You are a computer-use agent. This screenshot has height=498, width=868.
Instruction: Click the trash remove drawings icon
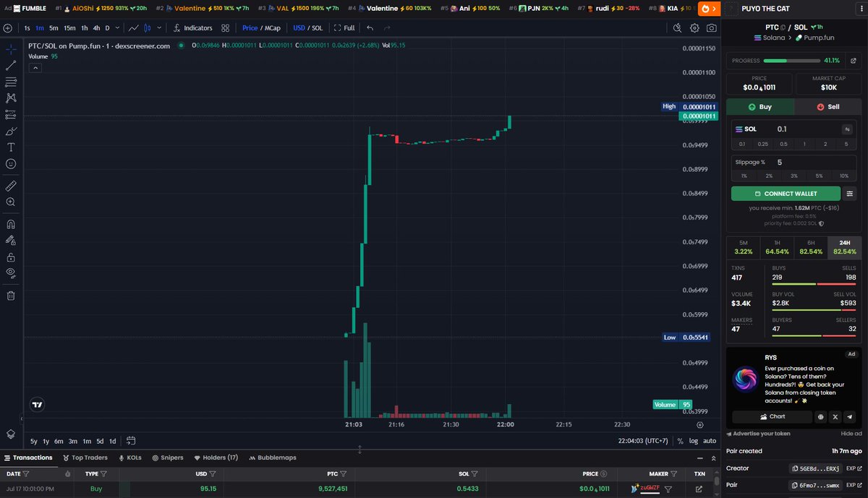[11, 295]
